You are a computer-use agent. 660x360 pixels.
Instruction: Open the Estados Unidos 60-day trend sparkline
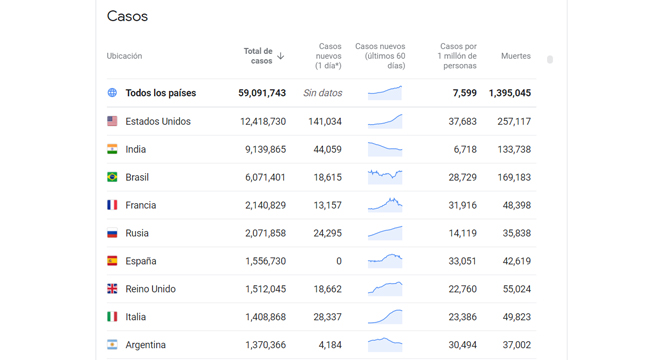(x=385, y=121)
